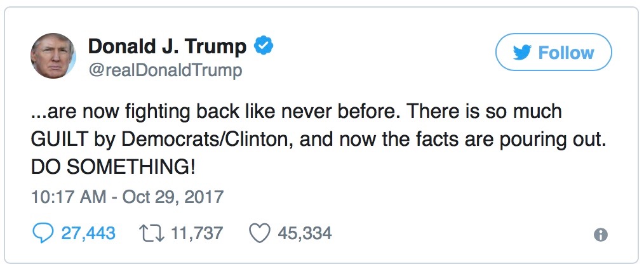Click the "Oct 29, 2017" date
Viewport: 644px width, 269px height.
(173, 196)
